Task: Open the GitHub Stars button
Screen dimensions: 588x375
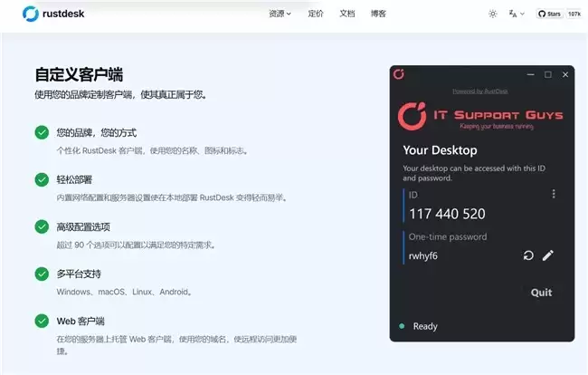Action: 559,14
